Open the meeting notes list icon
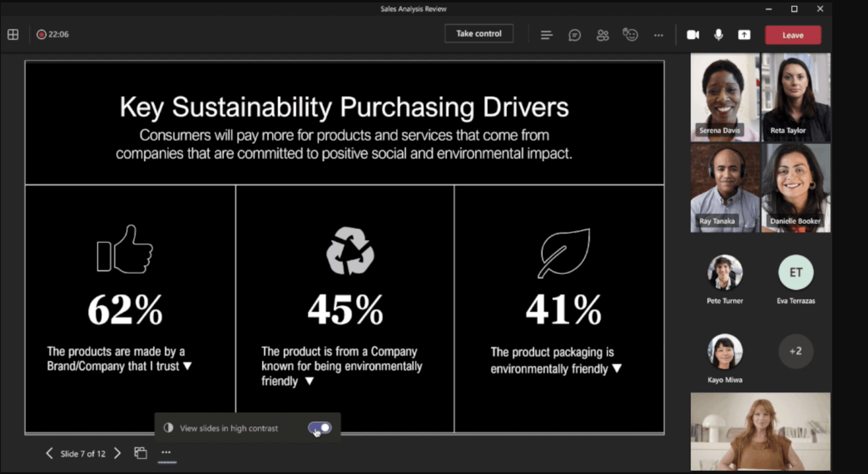This screenshot has height=474, width=868. click(x=546, y=35)
